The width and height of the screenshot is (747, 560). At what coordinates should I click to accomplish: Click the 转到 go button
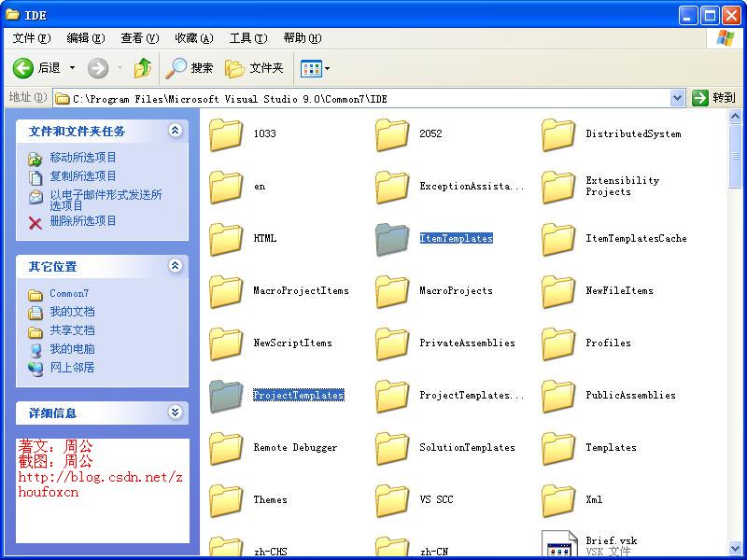point(713,98)
